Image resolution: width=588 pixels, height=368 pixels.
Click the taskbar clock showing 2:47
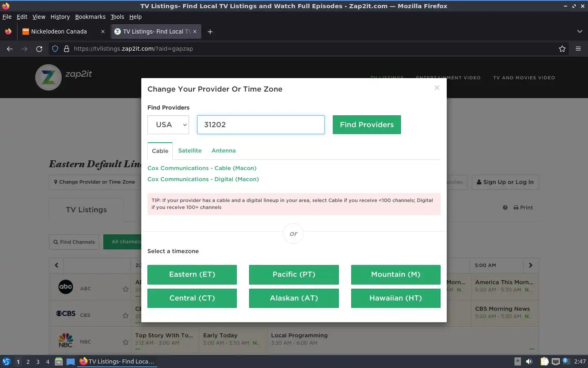tap(580, 361)
